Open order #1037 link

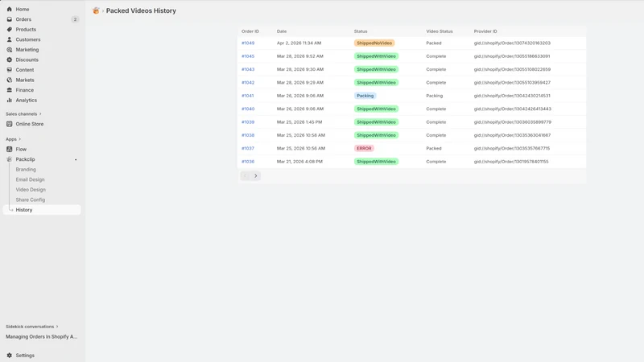tap(248, 148)
